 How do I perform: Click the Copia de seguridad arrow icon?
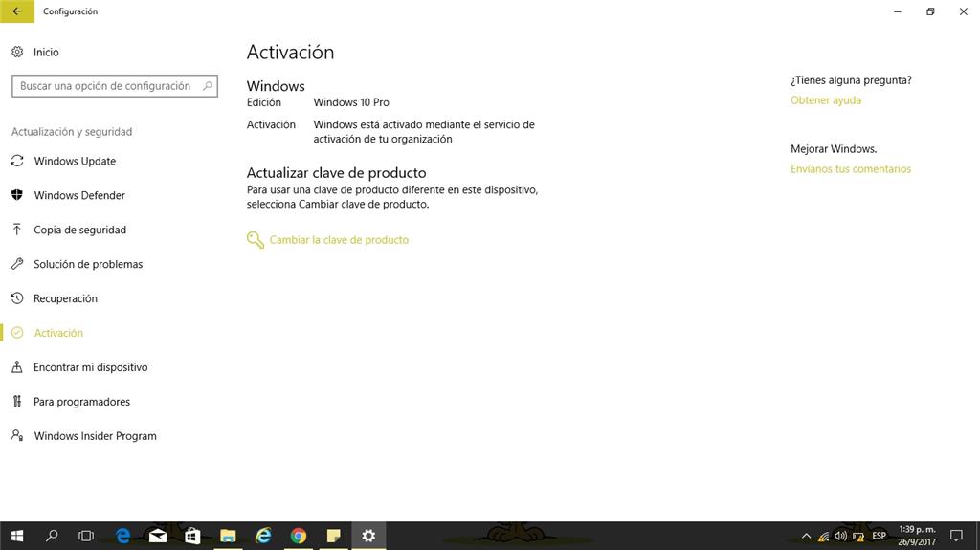(17, 230)
